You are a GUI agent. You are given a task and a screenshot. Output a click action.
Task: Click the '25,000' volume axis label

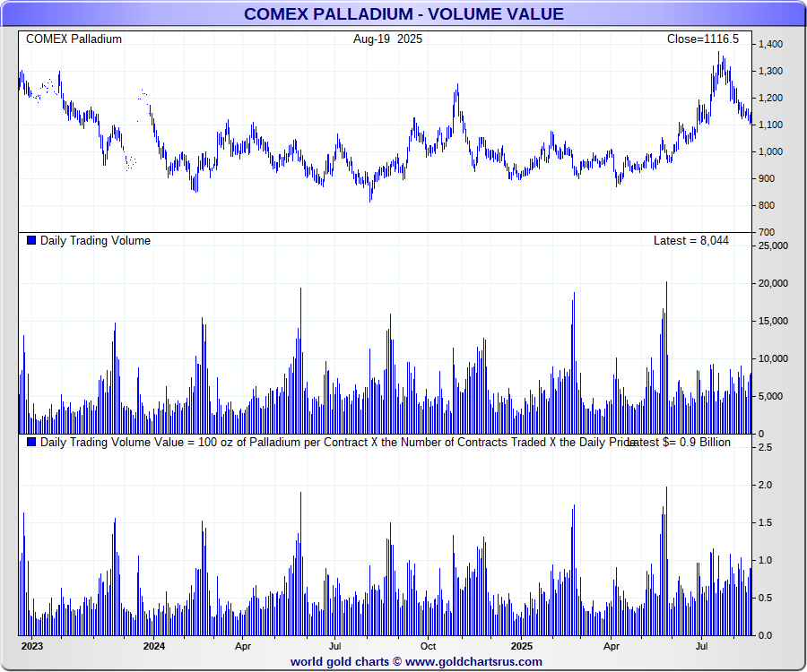[x=774, y=246]
